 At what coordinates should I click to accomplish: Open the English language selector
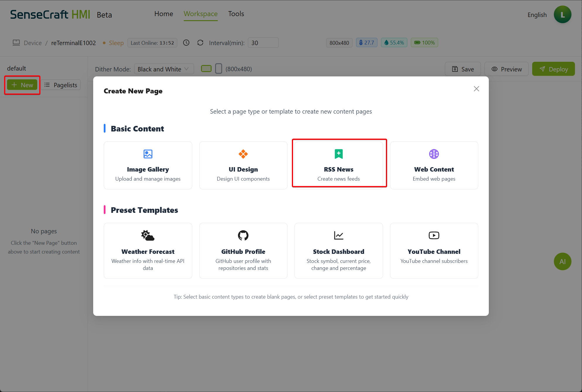coord(537,15)
